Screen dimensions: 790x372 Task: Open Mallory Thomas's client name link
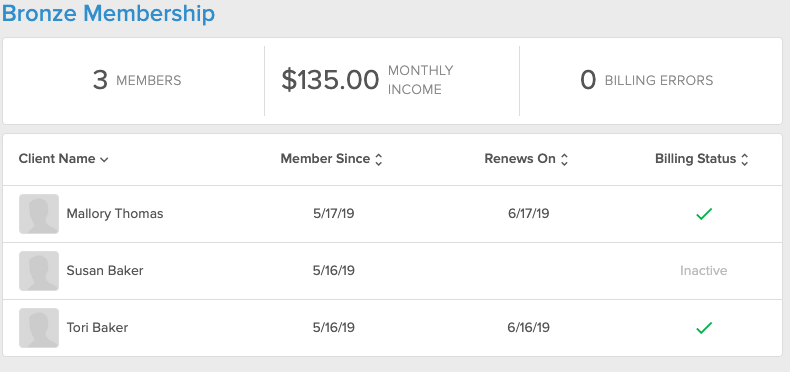pyautogui.click(x=115, y=214)
